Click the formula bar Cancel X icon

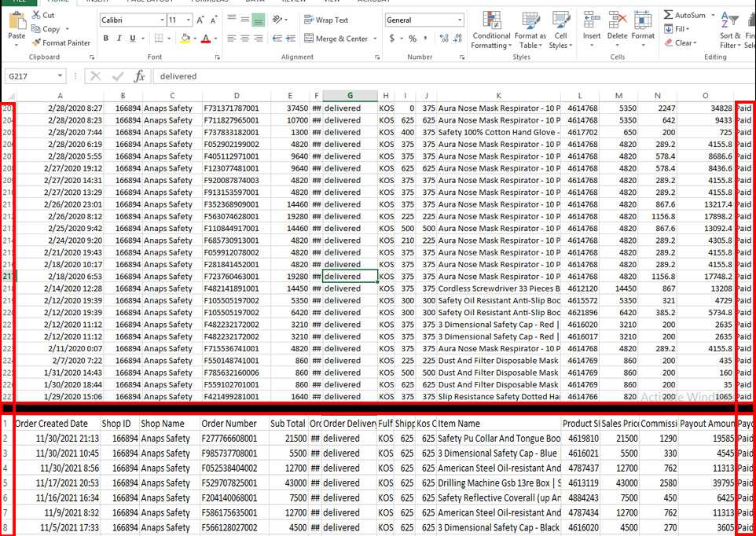coord(96,76)
